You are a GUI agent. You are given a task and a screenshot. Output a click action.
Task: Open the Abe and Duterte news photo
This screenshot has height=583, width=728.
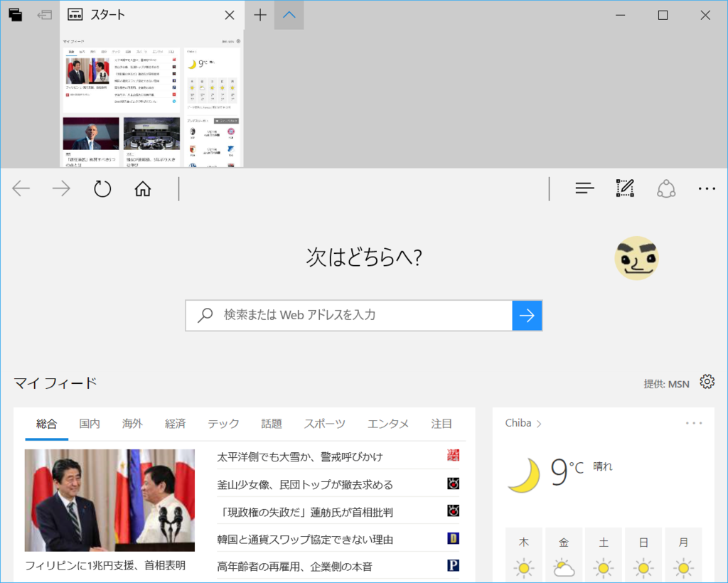click(109, 500)
